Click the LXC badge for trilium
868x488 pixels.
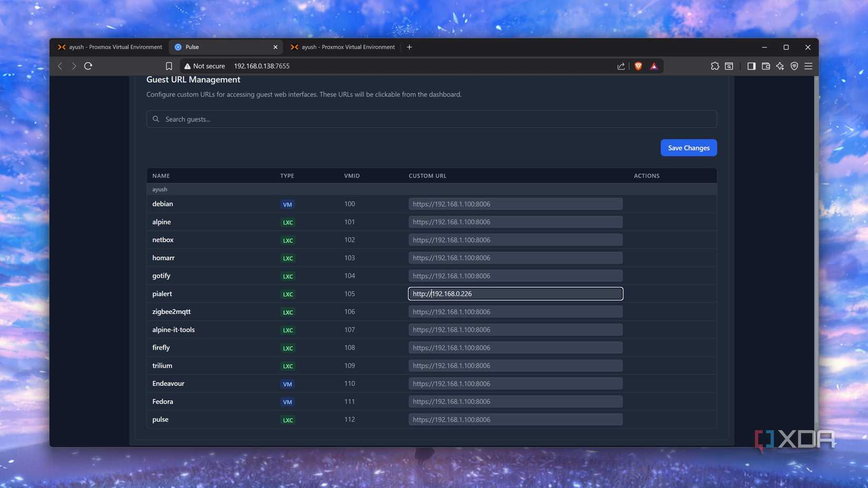(287, 366)
